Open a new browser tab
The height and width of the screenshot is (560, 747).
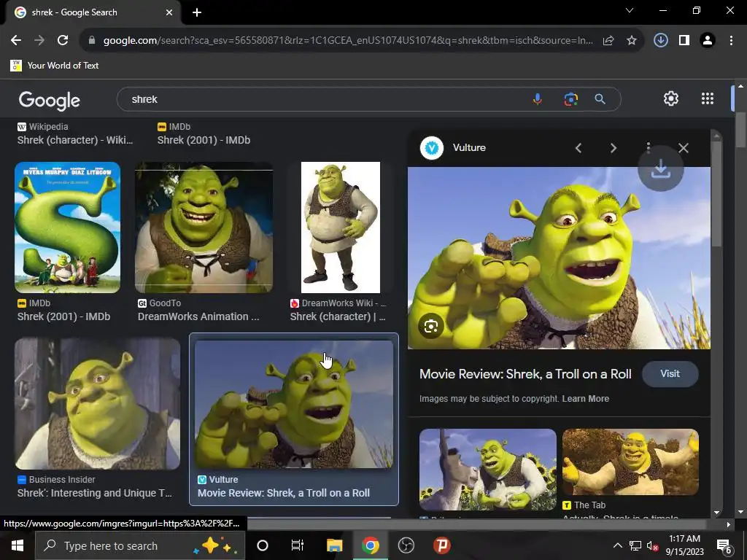coord(197,12)
